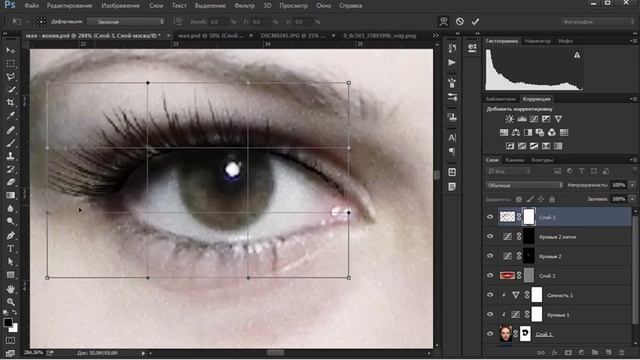Select the Zoom tool magnifier
This screenshot has height=360, width=640.
11,302
